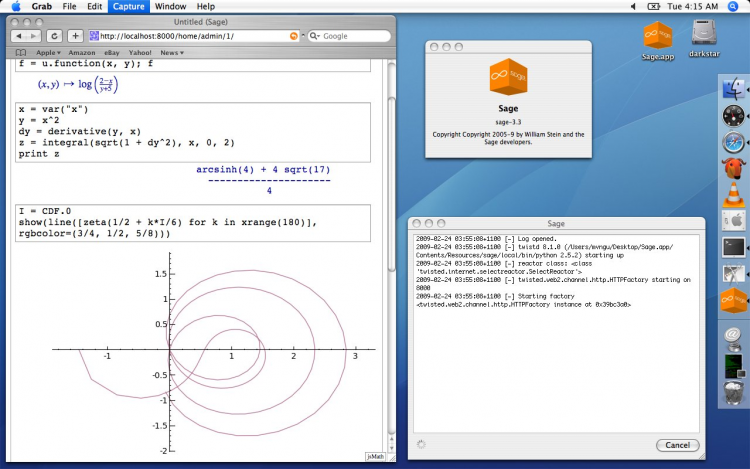Open the Window menu

pyautogui.click(x=169, y=6)
